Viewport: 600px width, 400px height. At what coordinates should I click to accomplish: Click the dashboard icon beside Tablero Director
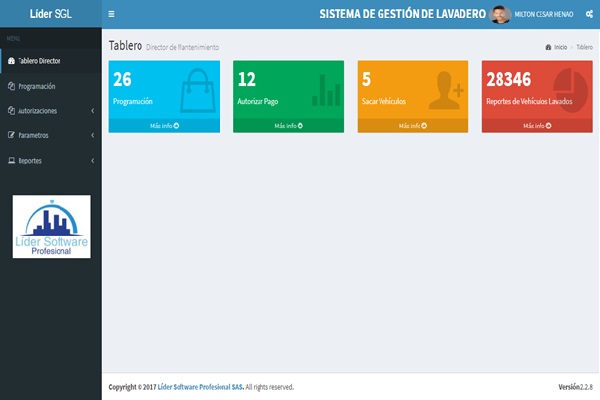click(11, 61)
